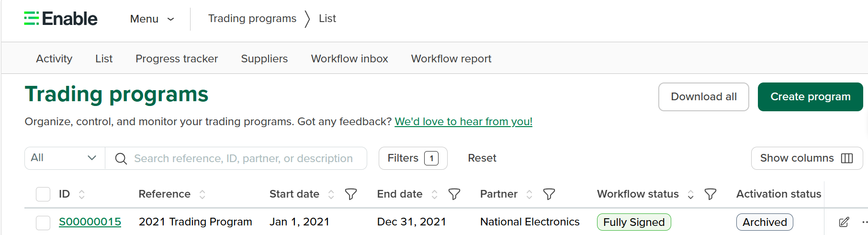Screen dimensions: 868x235
Task: Switch to the Progress tracker tab
Action: [x=177, y=59]
